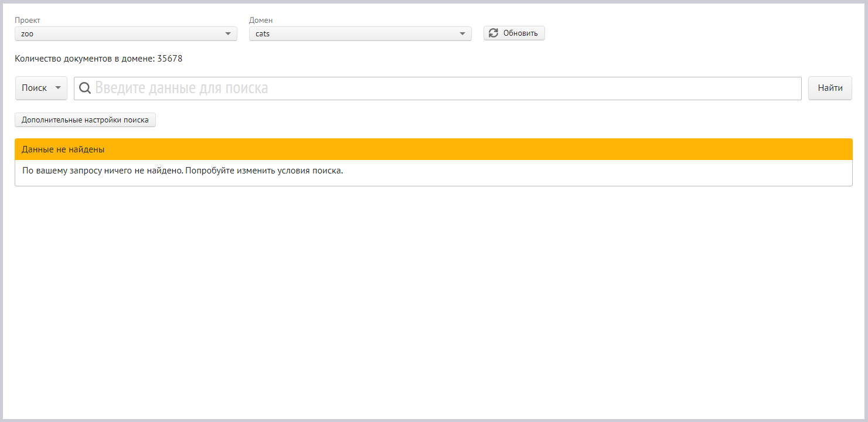Click the Обновить button label

click(520, 33)
